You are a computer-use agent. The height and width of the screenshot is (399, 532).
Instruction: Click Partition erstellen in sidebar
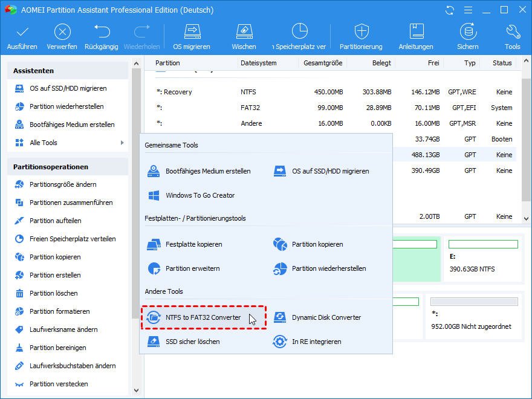click(68, 275)
